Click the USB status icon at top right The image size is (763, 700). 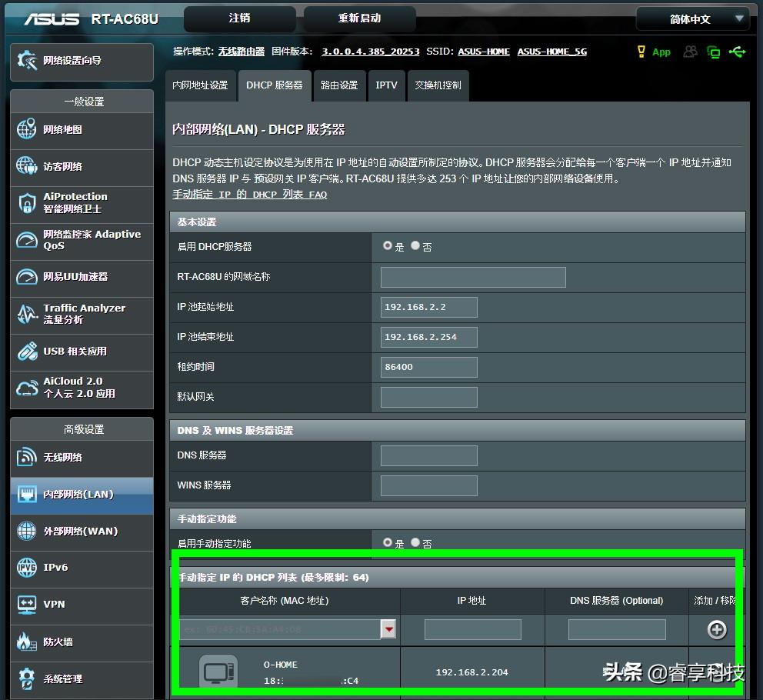click(x=737, y=52)
